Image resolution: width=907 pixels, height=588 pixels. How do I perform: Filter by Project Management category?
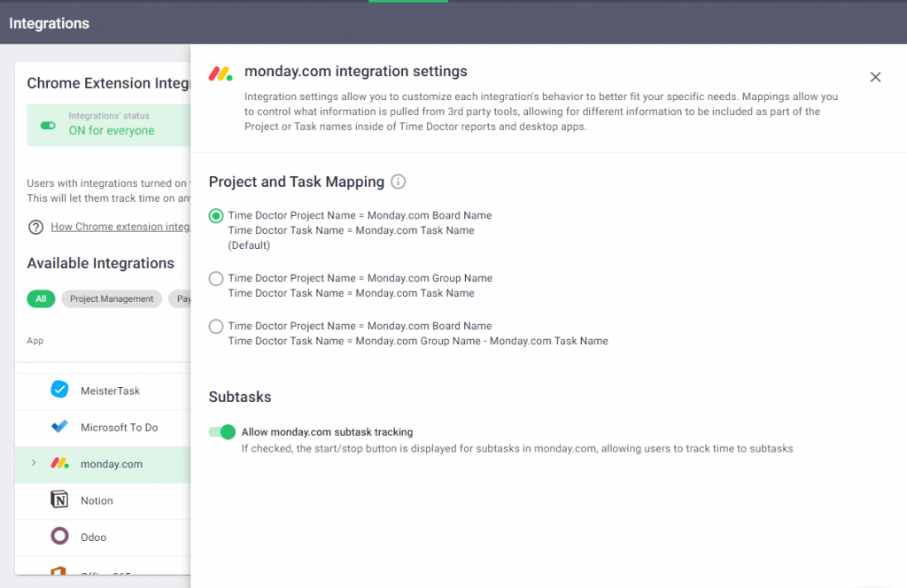(112, 299)
